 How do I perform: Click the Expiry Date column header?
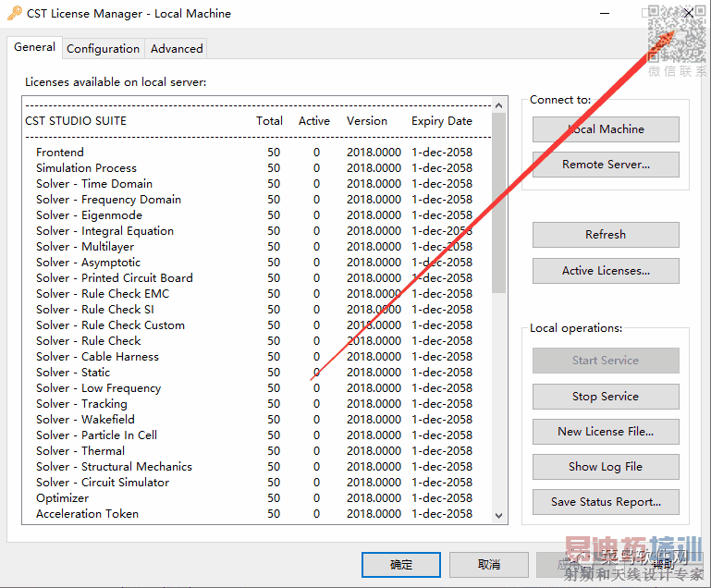(x=442, y=121)
